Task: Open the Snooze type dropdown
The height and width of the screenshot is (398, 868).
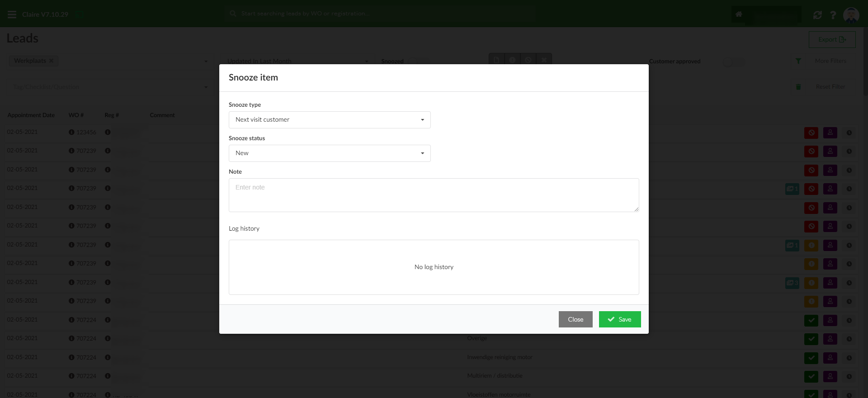Action: (x=330, y=120)
